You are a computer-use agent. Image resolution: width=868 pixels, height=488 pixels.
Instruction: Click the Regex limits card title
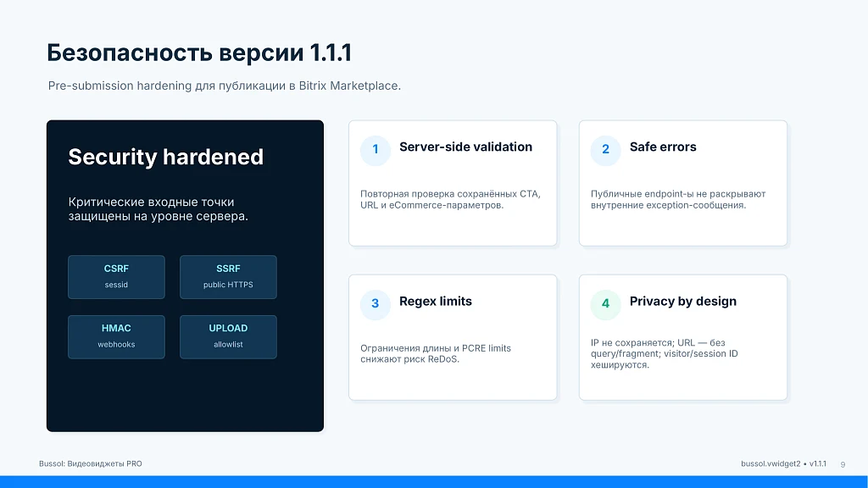(436, 302)
